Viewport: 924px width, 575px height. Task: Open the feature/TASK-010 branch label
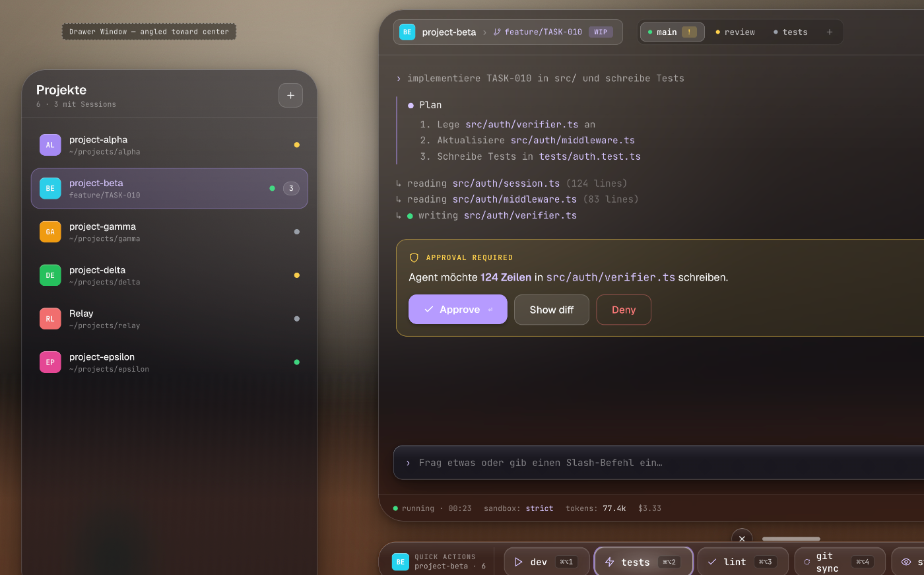pyautogui.click(x=543, y=32)
